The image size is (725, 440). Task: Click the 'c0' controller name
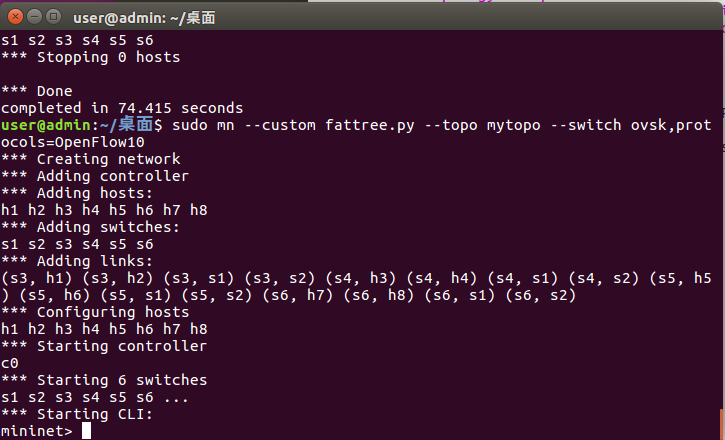point(10,363)
